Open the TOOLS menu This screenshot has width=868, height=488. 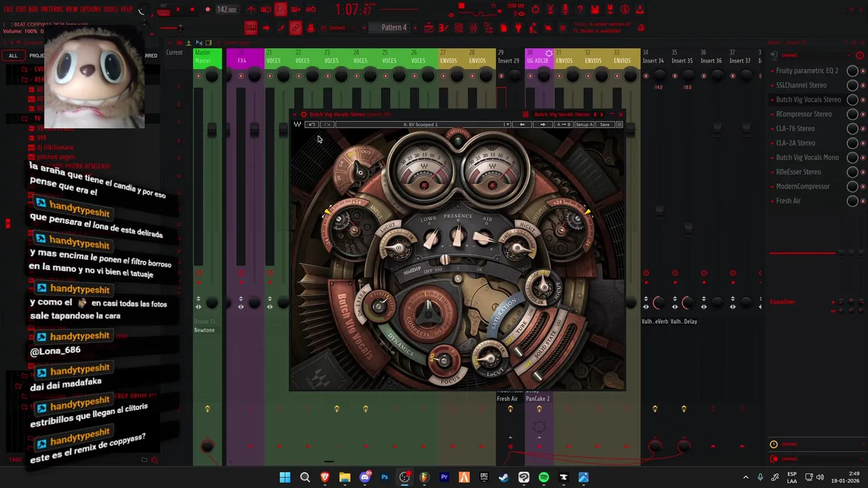(111, 9)
